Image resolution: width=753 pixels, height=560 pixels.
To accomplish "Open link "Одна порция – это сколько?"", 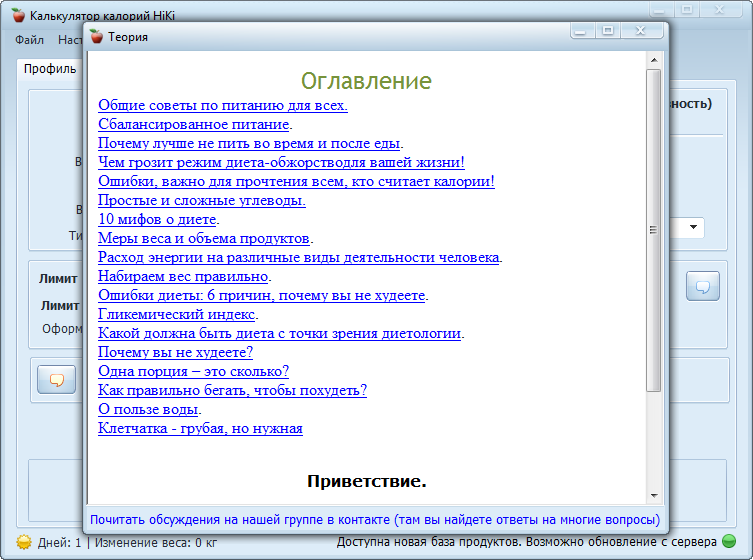I will click(194, 371).
